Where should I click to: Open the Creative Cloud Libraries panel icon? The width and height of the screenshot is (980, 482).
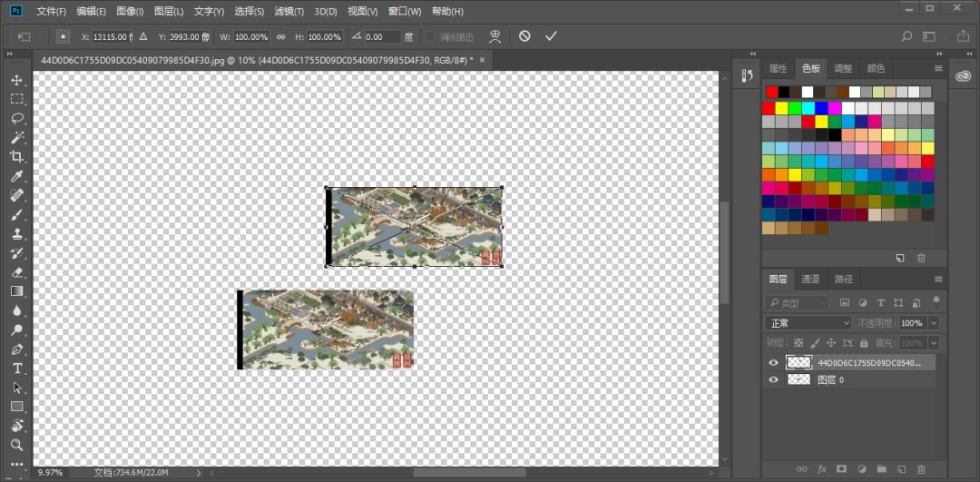coord(962,75)
